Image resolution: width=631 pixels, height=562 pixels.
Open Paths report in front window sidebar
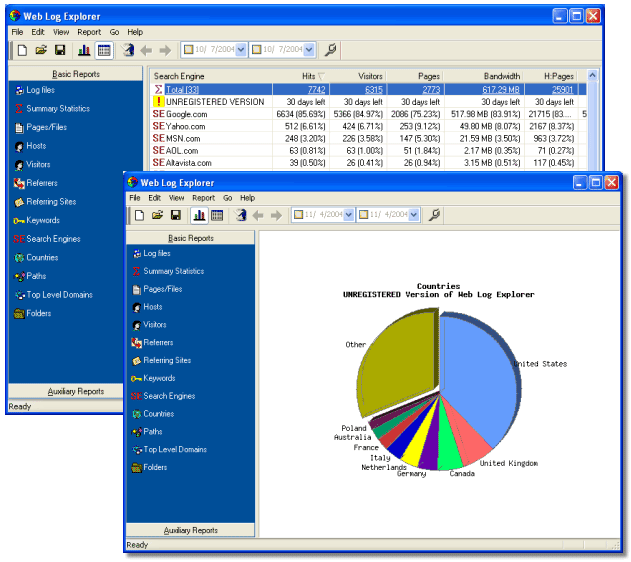pos(147,432)
